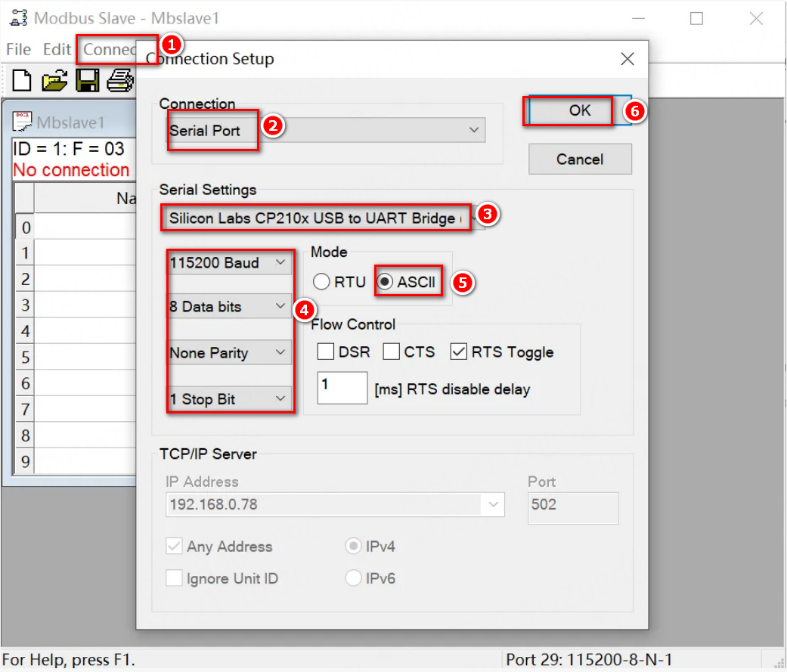Enable the DSR flow control checkbox
The image size is (787, 672).
(x=326, y=351)
